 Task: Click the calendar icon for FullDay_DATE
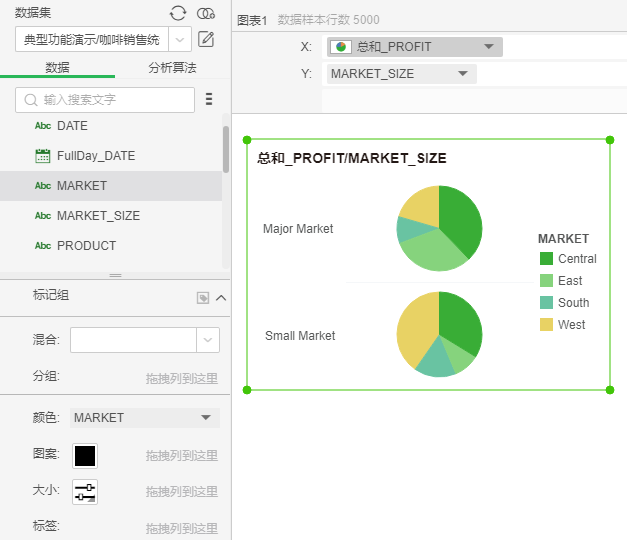pos(43,156)
